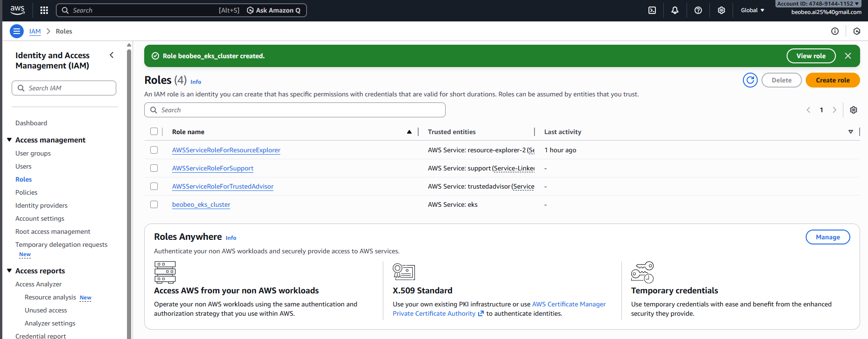Open AWS CloudShell terminal icon

(652, 10)
